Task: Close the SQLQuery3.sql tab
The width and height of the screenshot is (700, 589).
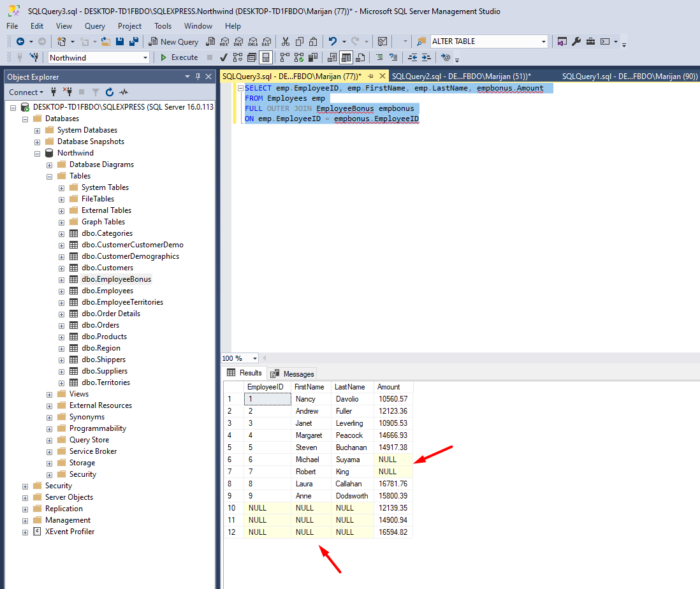Action: tap(382, 76)
